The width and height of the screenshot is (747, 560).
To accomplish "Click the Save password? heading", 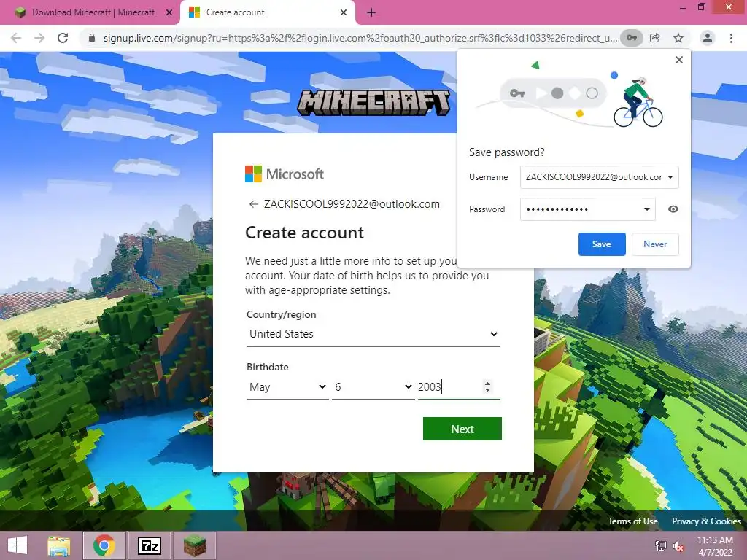I will 506,152.
